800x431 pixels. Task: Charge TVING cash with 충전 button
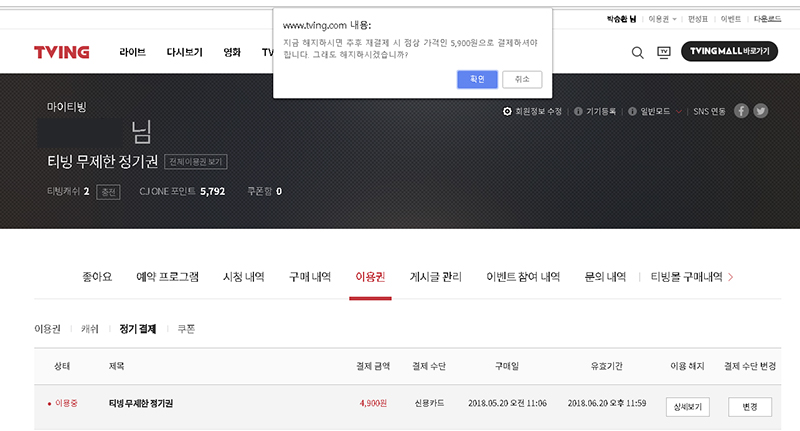point(108,192)
